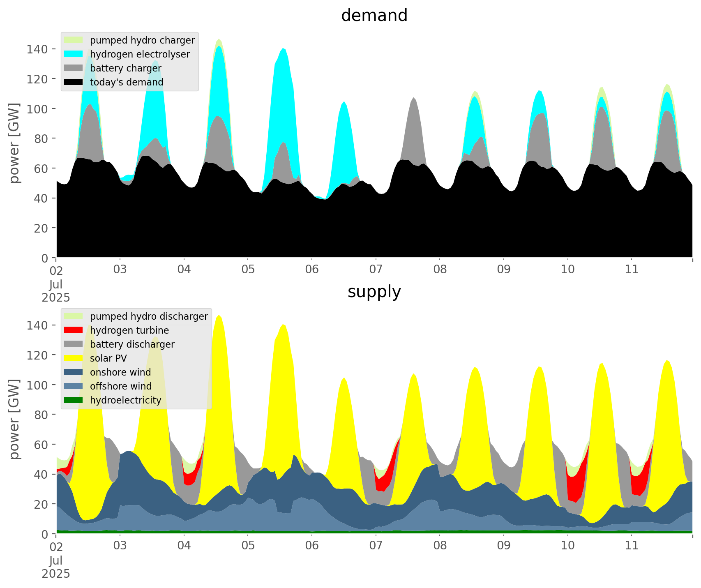Click the 140 y-axis tick on demand chart
Viewport: 701px width, 588px height.
(37, 49)
